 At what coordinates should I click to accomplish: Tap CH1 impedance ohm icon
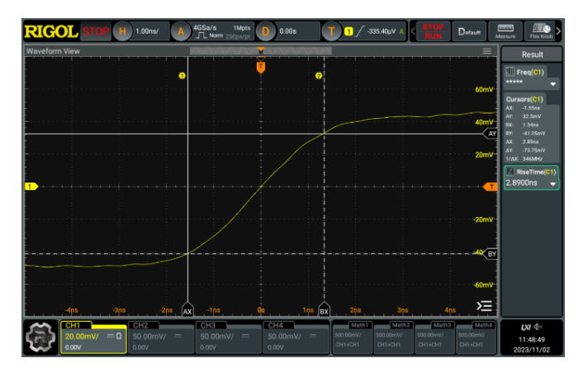click(x=118, y=336)
